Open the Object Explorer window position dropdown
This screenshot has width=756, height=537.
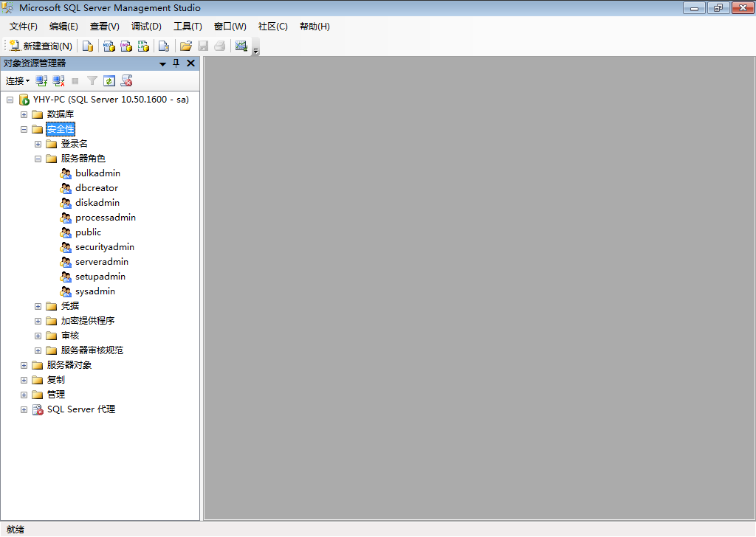click(162, 63)
